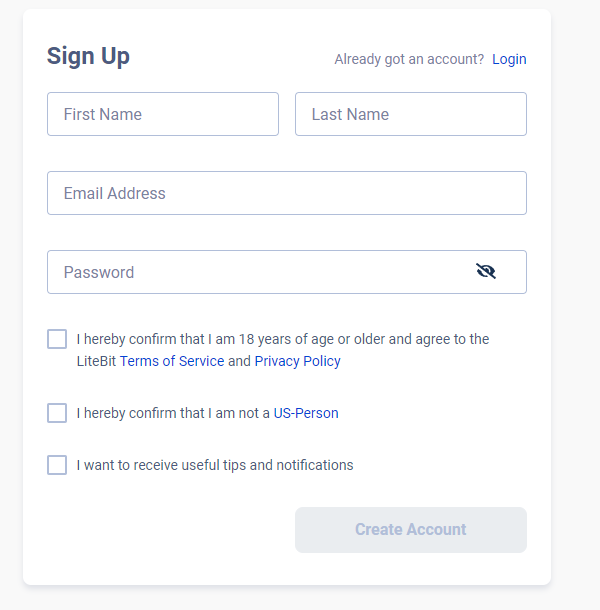Click the word "and" between the policy links
This screenshot has width=600, height=610.
pyautogui.click(x=239, y=361)
